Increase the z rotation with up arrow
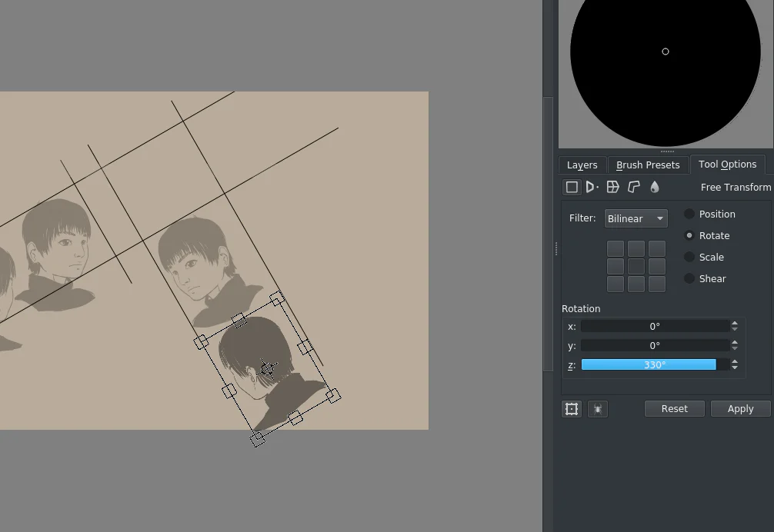The width and height of the screenshot is (774, 532). 735,361
